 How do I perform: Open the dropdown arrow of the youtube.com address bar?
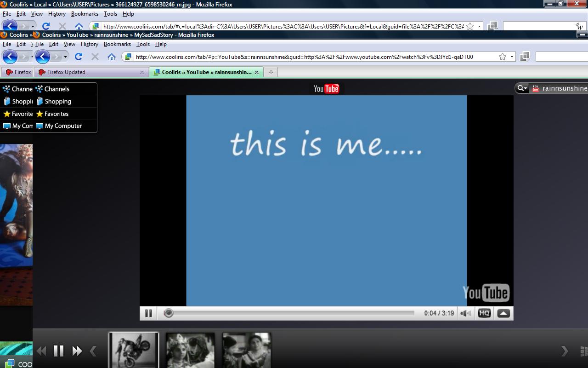[x=512, y=57]
